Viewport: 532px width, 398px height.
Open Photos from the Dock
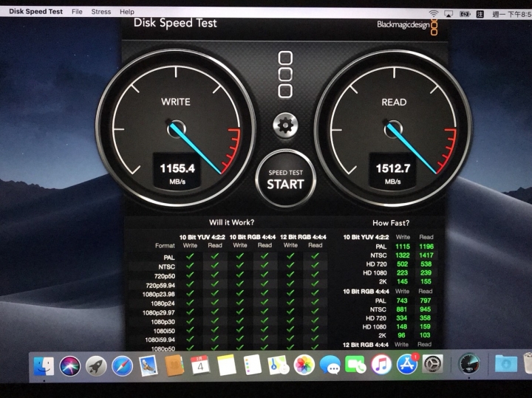pos(304,365)
